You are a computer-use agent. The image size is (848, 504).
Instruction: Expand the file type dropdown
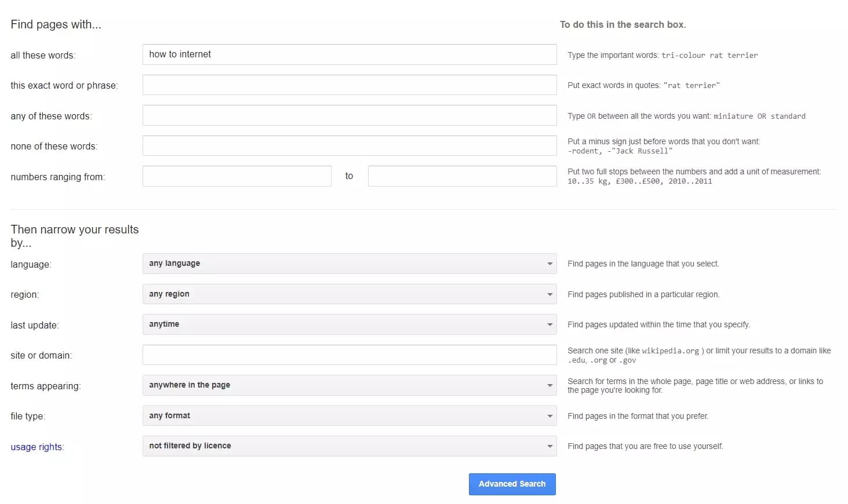pyautogui.click(x=349, y=415)
